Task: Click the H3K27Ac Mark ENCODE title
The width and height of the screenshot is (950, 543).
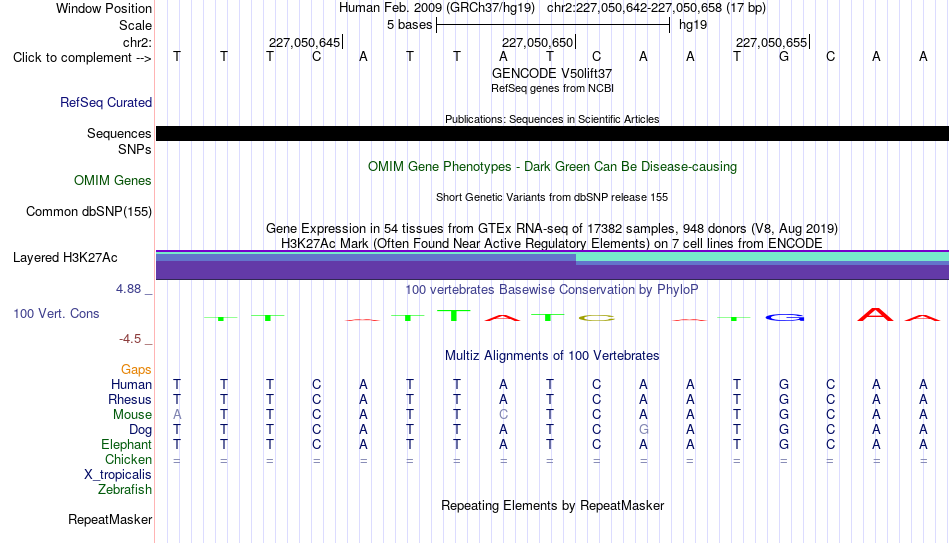Action: pyautogui.click(x=552, y=244)
